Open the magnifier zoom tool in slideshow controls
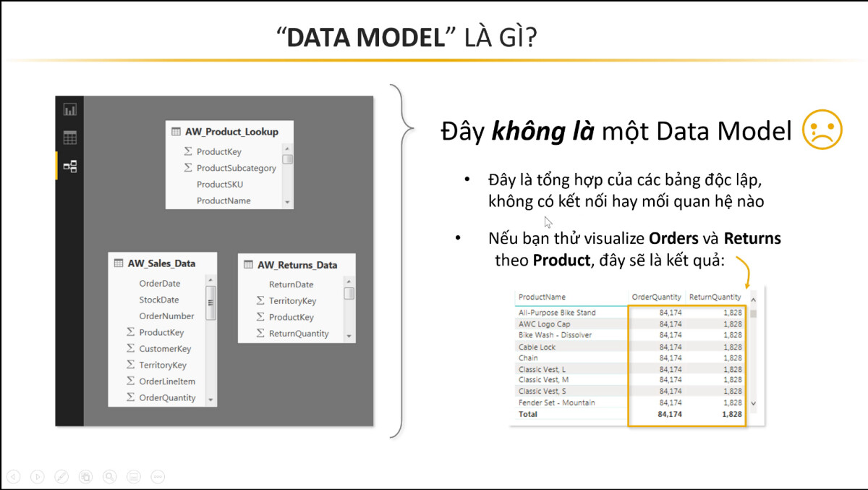 [110, 477]
